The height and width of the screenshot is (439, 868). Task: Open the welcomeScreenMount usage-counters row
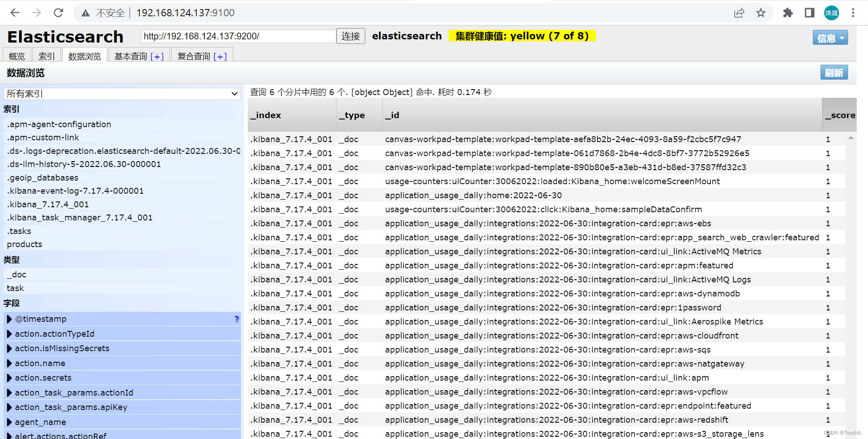point(547,181)
